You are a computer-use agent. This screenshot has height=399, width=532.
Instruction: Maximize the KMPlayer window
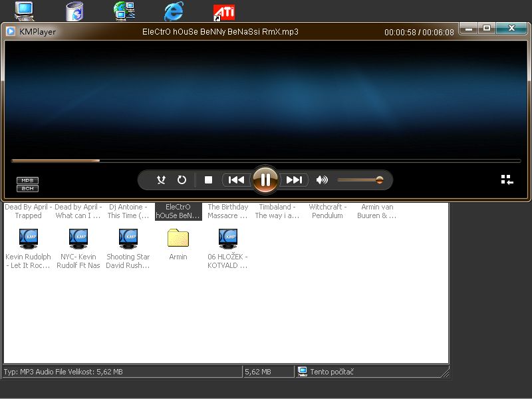pos(487,29)
